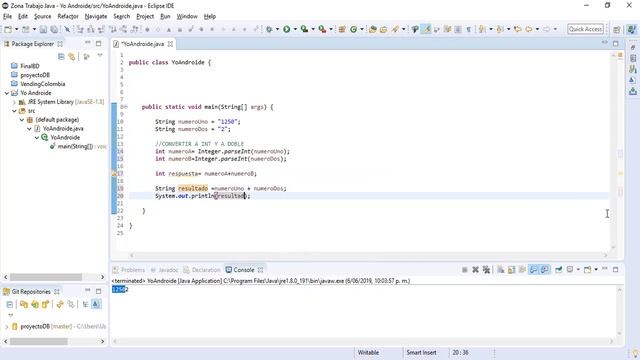Close the YoAndroide.java editor tab

click(170, 44)
